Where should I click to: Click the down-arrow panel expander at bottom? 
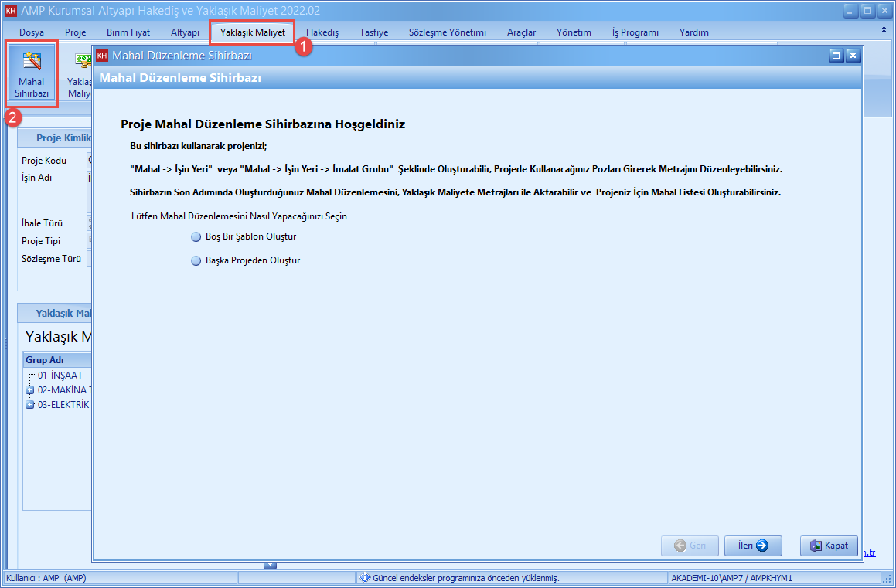point(270,565)
